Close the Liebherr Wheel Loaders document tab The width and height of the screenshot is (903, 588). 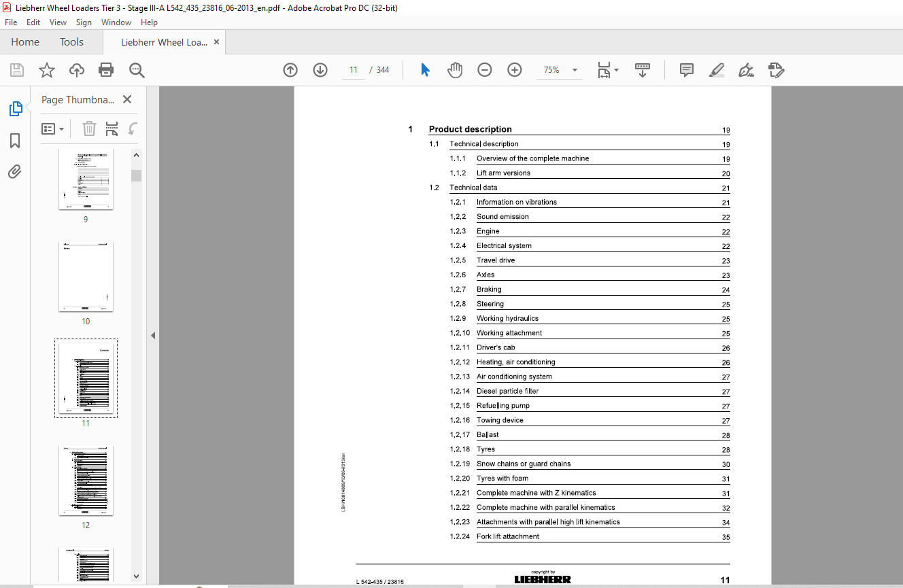[x=217, y=42]
